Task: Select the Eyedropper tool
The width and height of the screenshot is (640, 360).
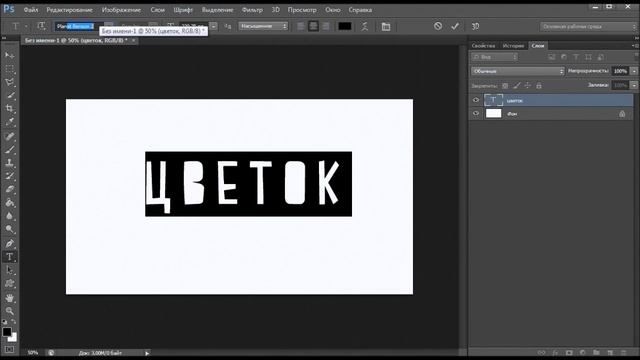Action: (10, 122)
